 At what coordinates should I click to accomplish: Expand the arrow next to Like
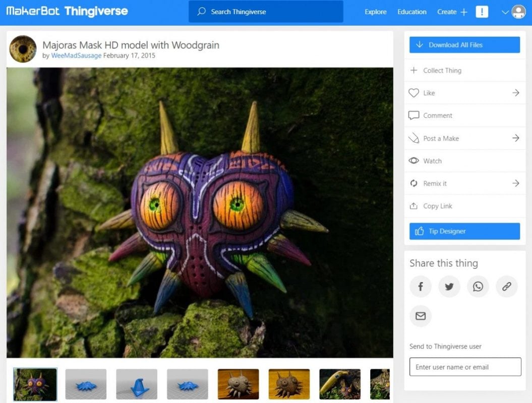coord(516,93)
